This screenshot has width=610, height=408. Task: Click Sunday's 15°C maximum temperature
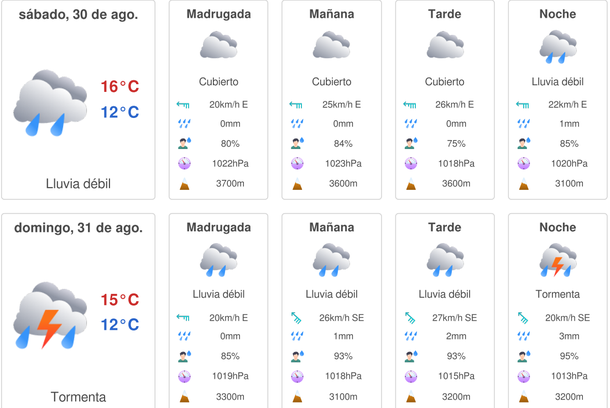pos(119,300)
